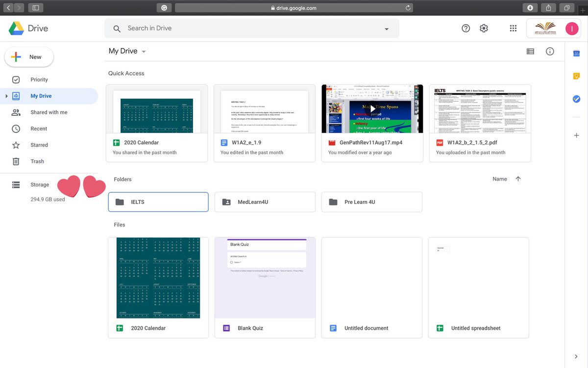This screenshot has height=368, width=588.
Task: Click the Google Drive logo
Action: click(16, 28)
